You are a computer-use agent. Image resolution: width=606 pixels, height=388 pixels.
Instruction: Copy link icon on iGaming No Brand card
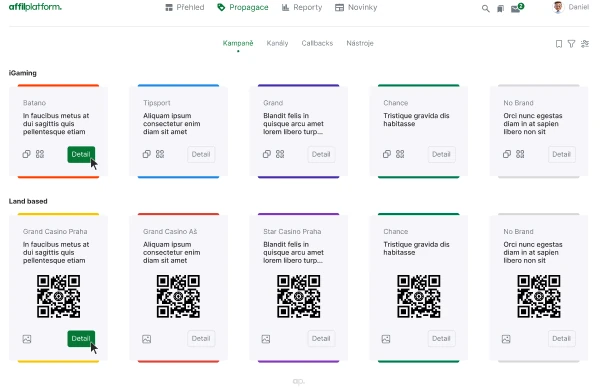pos(507,154)
